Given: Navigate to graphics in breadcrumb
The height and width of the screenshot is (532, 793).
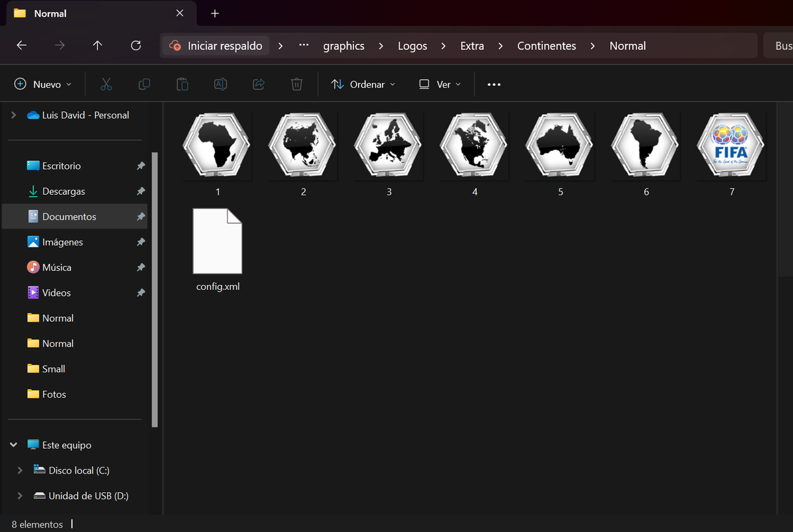Looking at the screenshot, I should pos(344,46).
